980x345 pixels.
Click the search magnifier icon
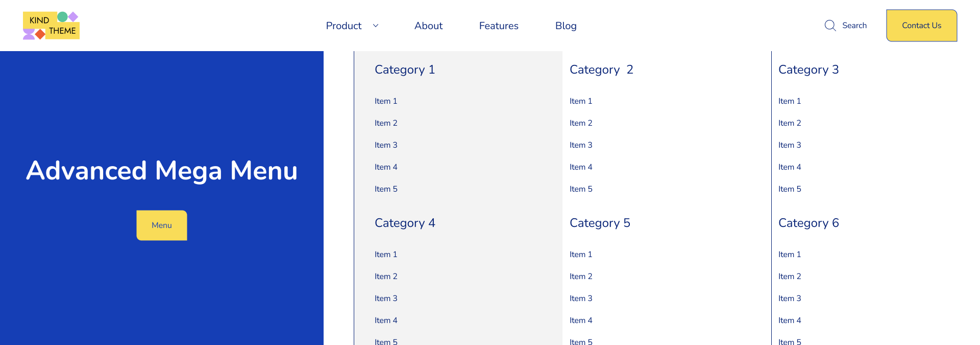830,26
